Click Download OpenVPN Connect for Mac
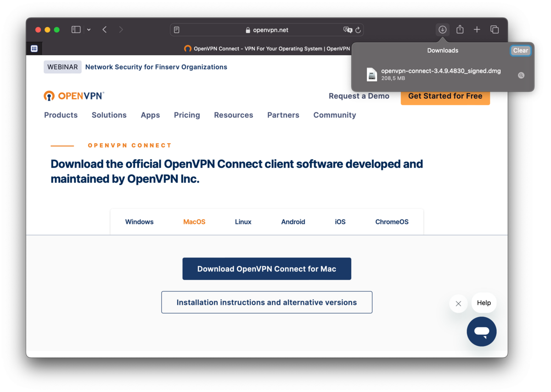 click(x=267, y=269)
